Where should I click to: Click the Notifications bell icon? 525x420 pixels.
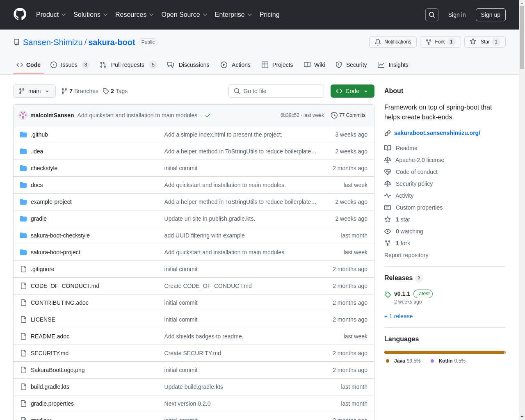(x=378, y=42)
